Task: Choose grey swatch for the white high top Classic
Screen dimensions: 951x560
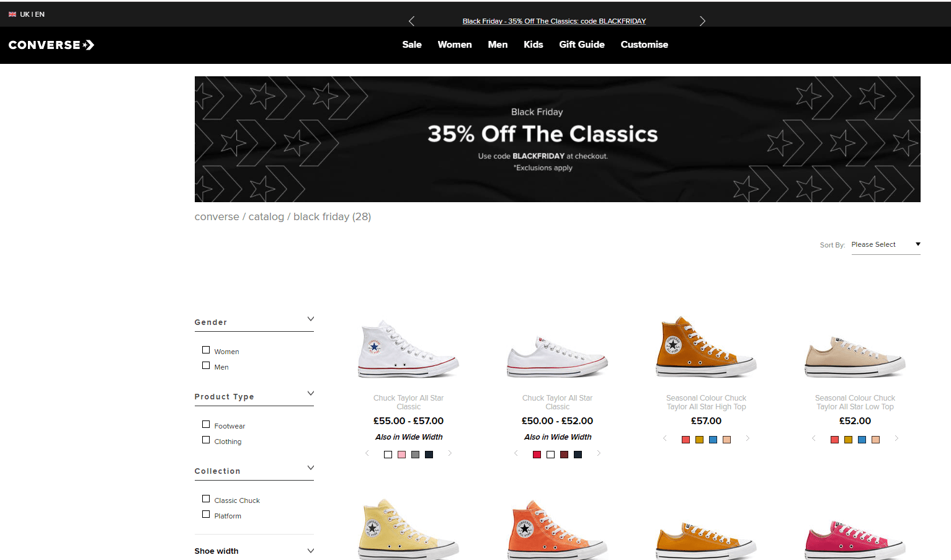Action: pyautogui.click(x=415, y=455)
